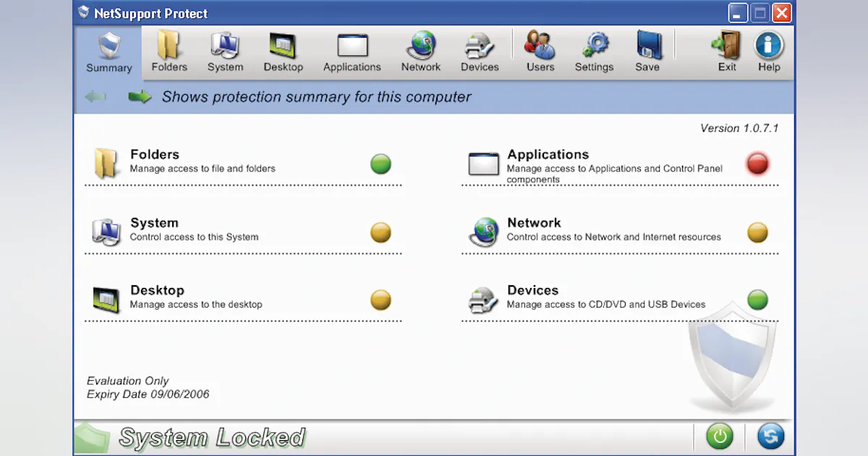Click 'Shows protection summary for this computer' text

[x=316, y=97]
